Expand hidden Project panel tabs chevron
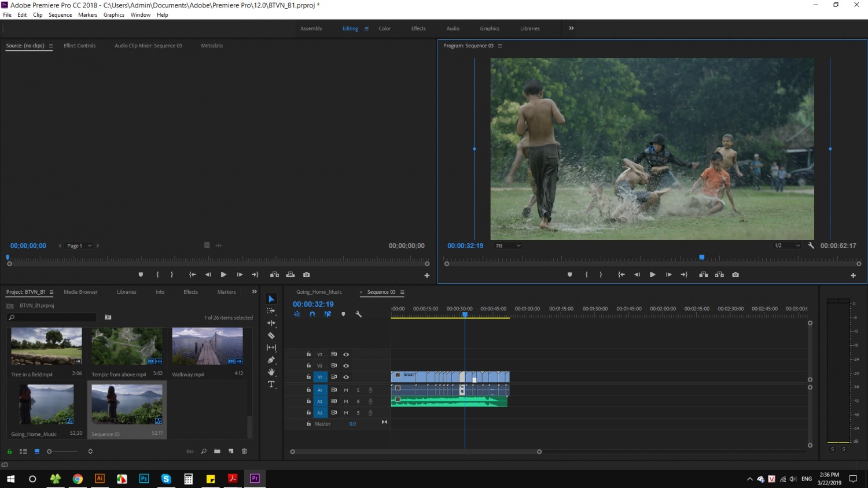The height and width of the screenshot is (488, 868). click(254, 292)
